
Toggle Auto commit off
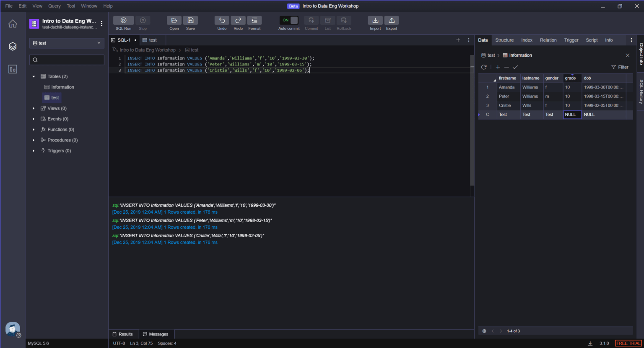click(288, 20)
